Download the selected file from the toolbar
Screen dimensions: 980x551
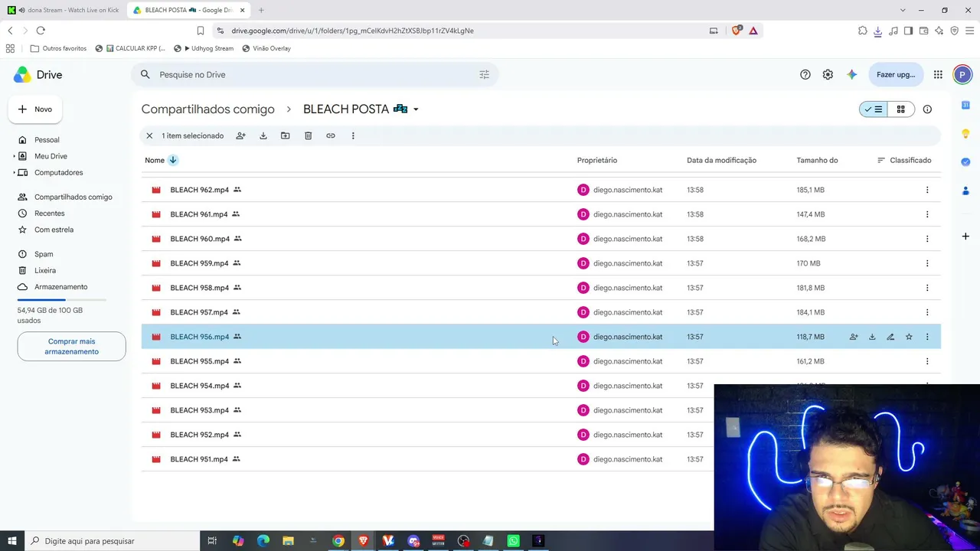tap(263, 135)
